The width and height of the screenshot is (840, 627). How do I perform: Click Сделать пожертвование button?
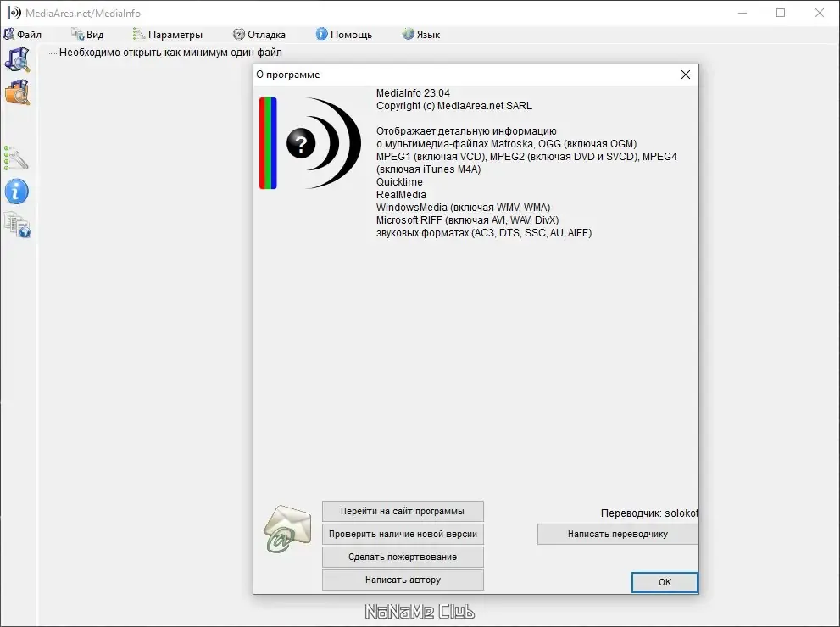tap(403, 557)
